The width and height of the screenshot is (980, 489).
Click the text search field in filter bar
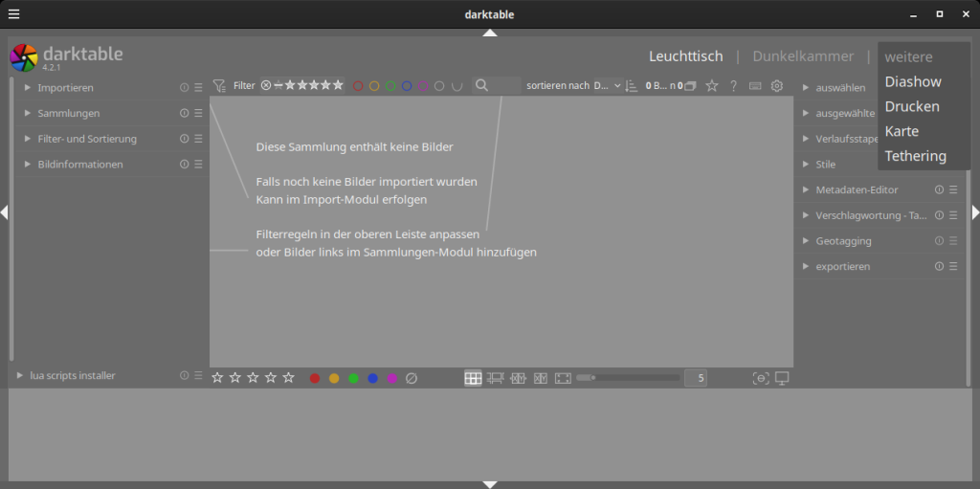pyautogui.click(x=497, y=86)
